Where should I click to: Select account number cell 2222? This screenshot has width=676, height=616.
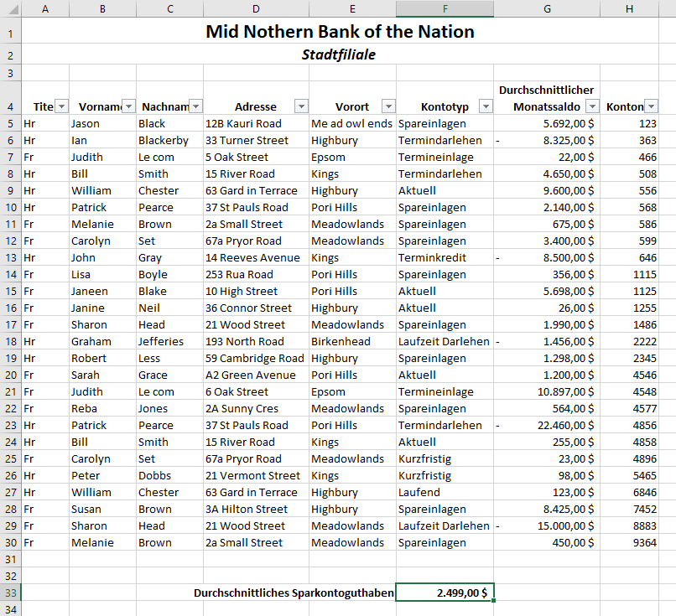point(629,341)
